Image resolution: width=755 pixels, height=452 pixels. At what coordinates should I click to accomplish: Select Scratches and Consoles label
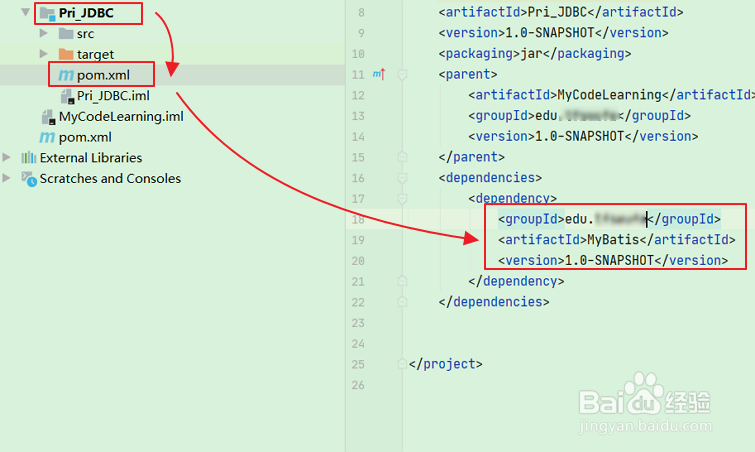pos(110,178)
